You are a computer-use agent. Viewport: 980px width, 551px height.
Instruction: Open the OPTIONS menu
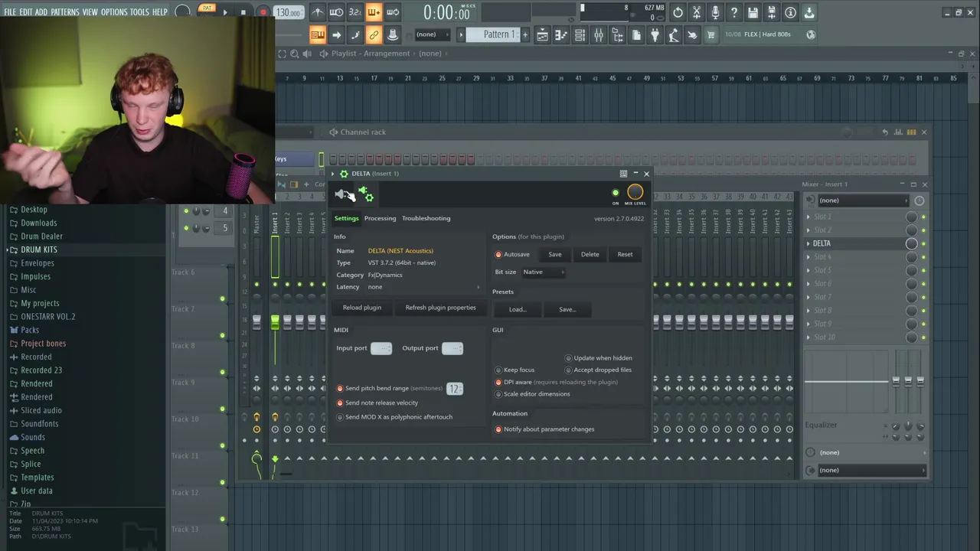tap(114, 12)
